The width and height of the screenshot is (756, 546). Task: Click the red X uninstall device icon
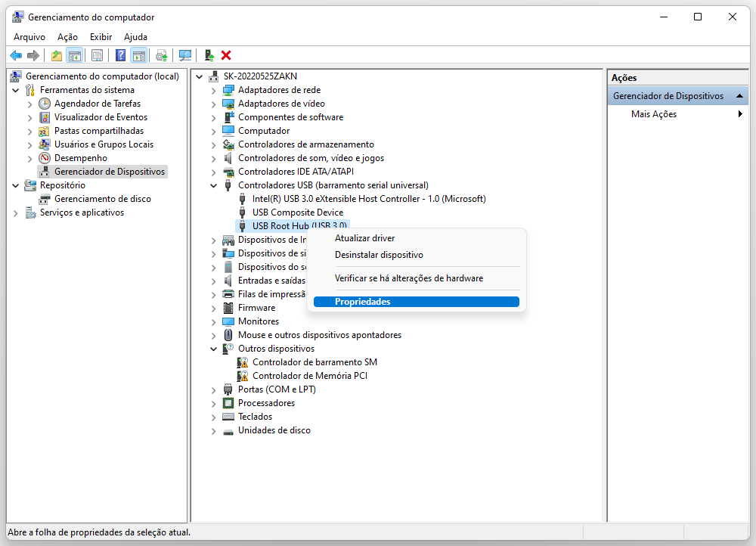pyautogui.click(x=226, y=55)
